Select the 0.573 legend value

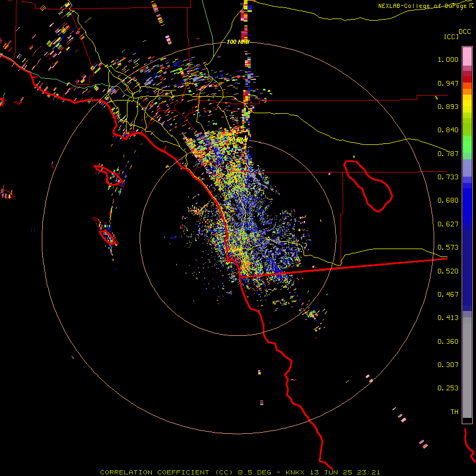tap(448, 248)
